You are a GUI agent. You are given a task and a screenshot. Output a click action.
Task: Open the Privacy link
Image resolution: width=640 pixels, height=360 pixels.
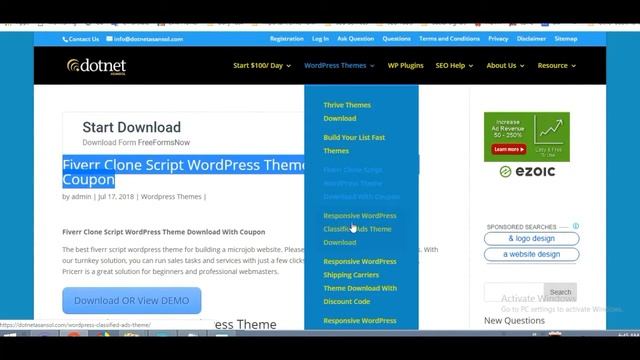coord(498,39)
